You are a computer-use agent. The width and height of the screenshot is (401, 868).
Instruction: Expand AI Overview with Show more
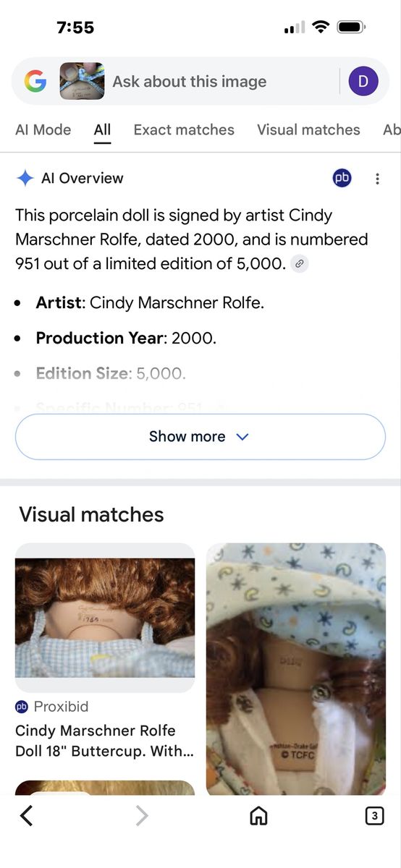tap(200, 437)
